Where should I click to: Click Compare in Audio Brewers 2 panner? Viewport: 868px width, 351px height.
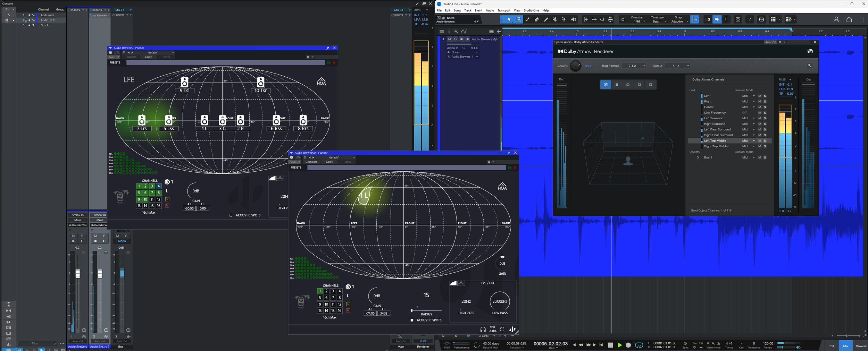point(311,162)
